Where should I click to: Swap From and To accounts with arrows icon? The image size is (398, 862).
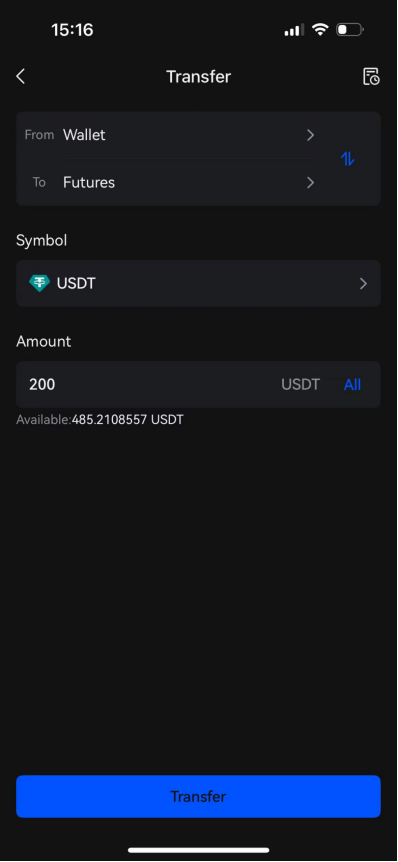pos(347,159)
